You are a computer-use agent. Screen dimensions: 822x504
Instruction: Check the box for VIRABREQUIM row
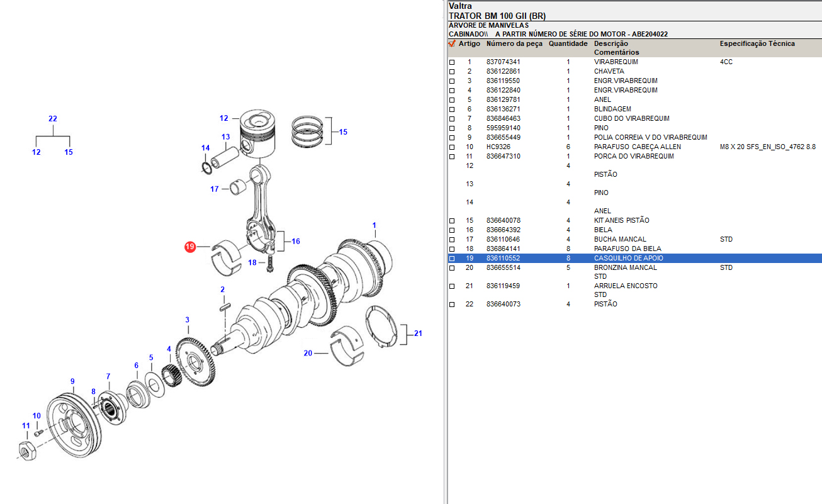tap(451, 62)
